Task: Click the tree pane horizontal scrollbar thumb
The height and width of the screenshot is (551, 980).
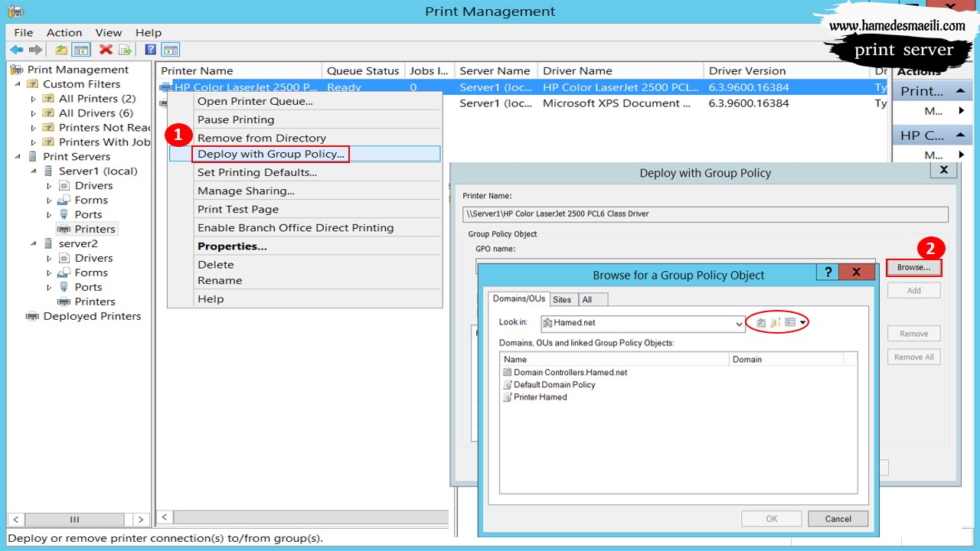Action: [x=75, y=520]
